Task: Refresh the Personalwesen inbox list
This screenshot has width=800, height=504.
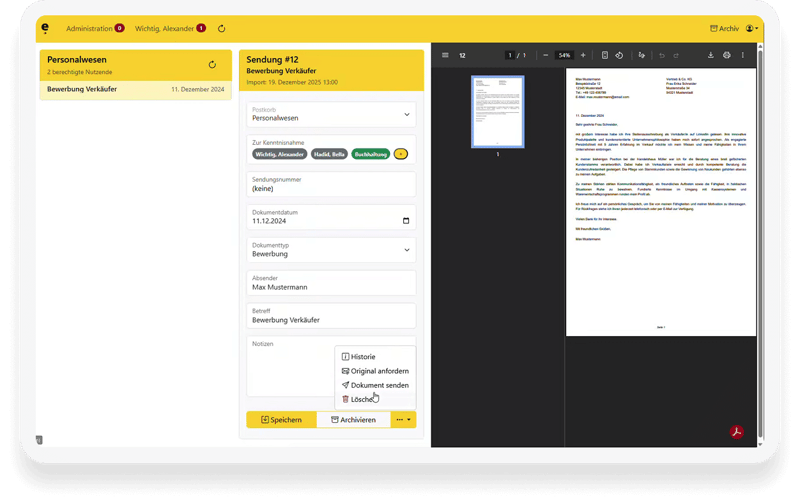Action: click(x=212, y=65)
